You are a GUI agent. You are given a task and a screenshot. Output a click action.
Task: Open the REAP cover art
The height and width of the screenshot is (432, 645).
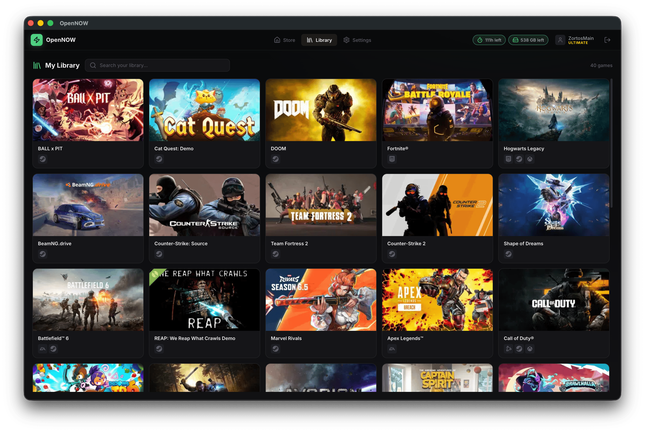coord(204,300)
